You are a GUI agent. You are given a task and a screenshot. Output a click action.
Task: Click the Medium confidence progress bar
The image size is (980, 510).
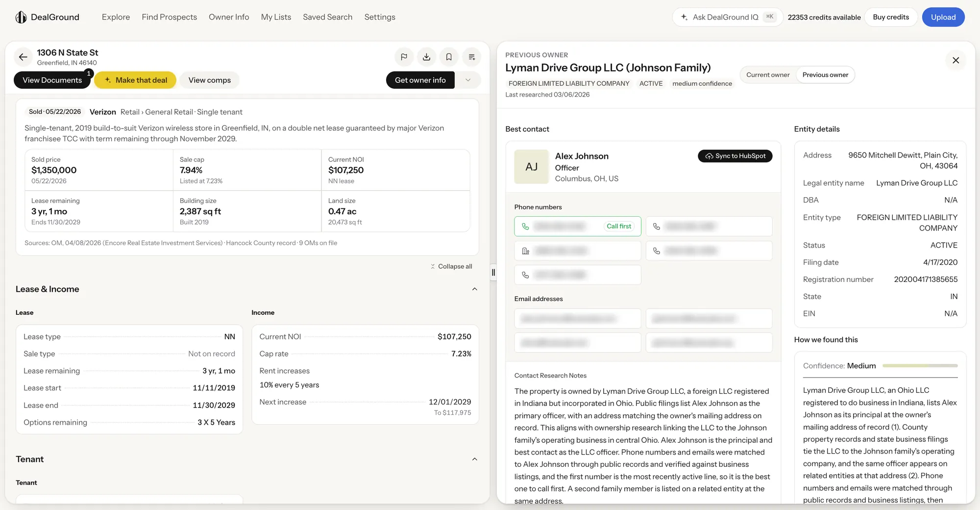pos(920,366)
